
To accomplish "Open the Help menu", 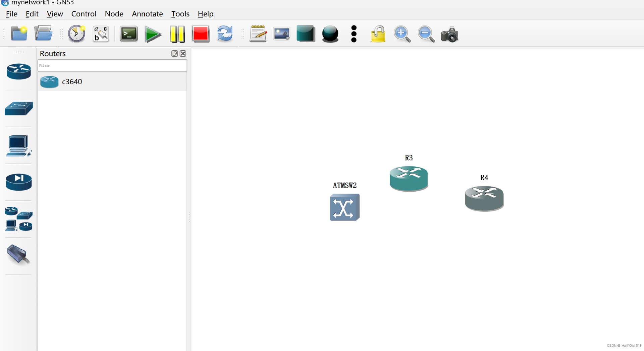I will point(206,14).
